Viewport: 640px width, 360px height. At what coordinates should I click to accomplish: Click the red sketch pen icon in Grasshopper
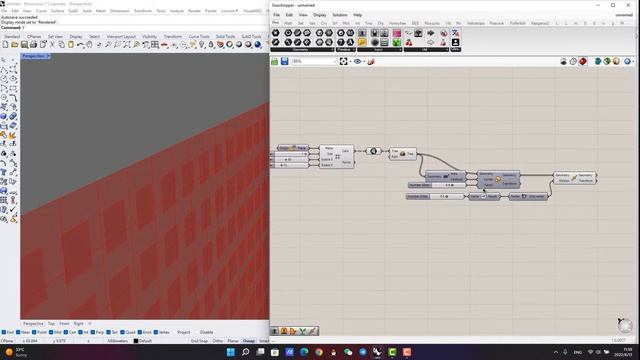tap(371, 61)
